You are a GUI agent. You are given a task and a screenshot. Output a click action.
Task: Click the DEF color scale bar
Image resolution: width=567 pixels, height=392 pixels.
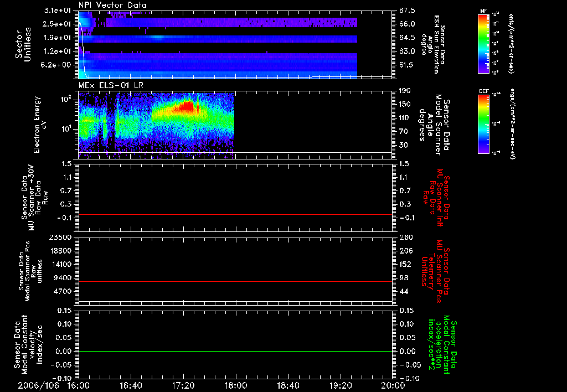(x=484, y=123)
